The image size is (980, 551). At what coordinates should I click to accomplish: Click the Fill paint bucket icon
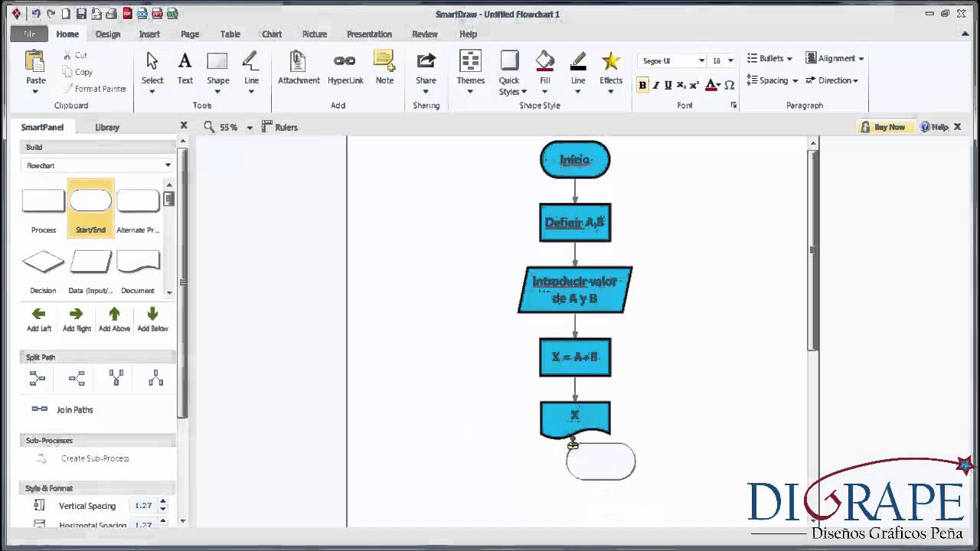[545, 60]
